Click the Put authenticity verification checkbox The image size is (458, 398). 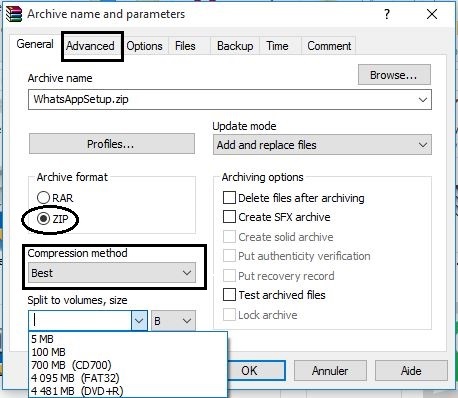pos(229,256)
